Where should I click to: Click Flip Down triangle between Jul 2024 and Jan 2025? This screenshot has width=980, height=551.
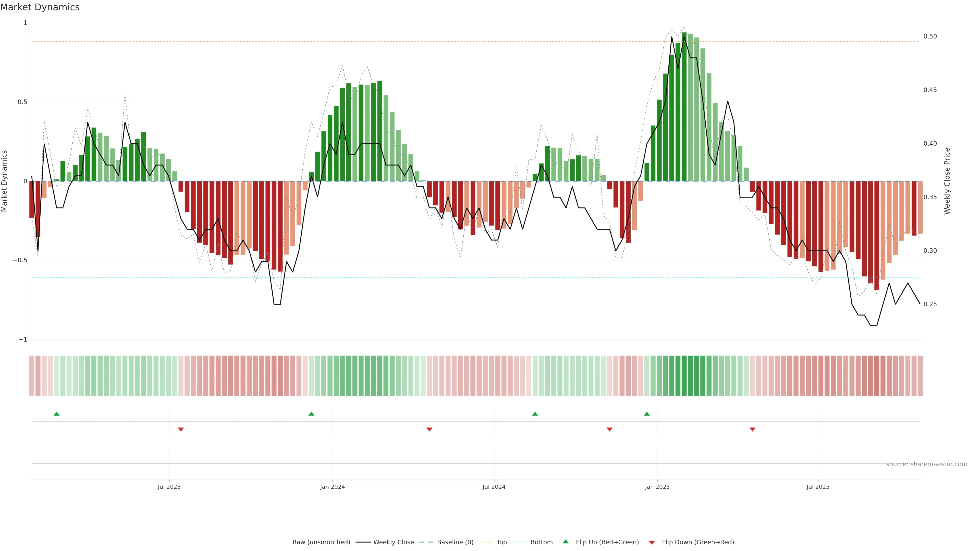[x=609, y=429]
